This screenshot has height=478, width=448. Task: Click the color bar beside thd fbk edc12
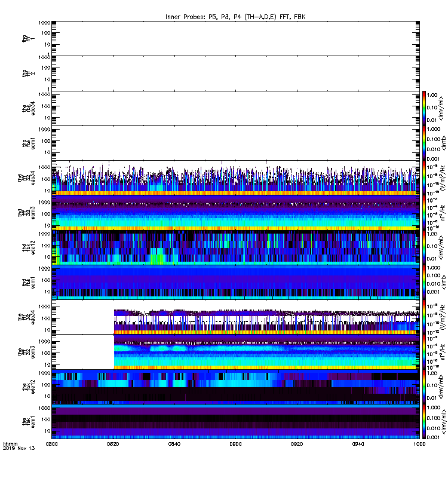[424, 247]
